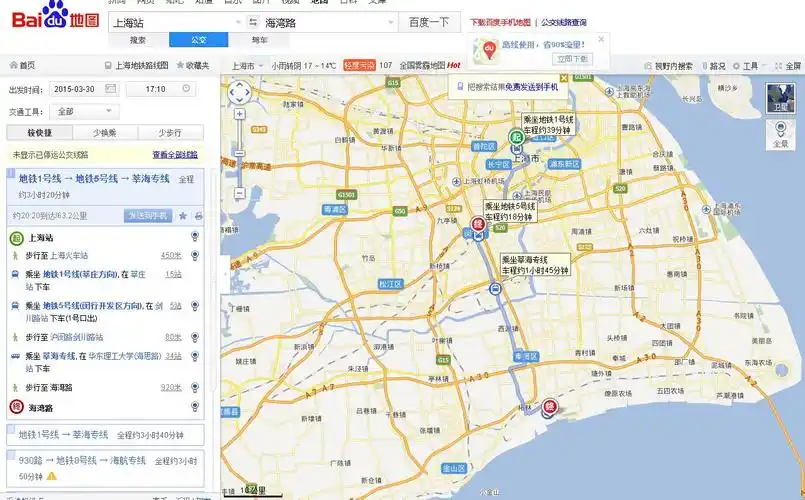Screen dimensions: 805x500
Task: Open the calendar icon in the date field
Action: click(x=110, y=89)
